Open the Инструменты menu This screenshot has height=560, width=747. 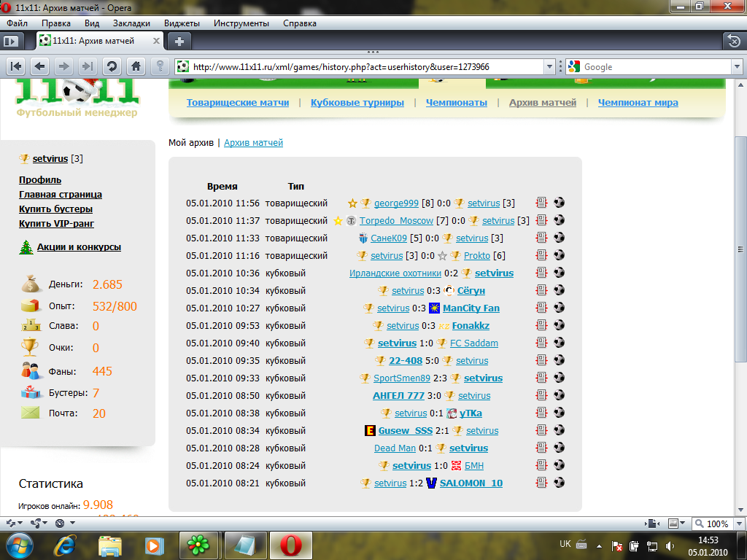point(241,23)
